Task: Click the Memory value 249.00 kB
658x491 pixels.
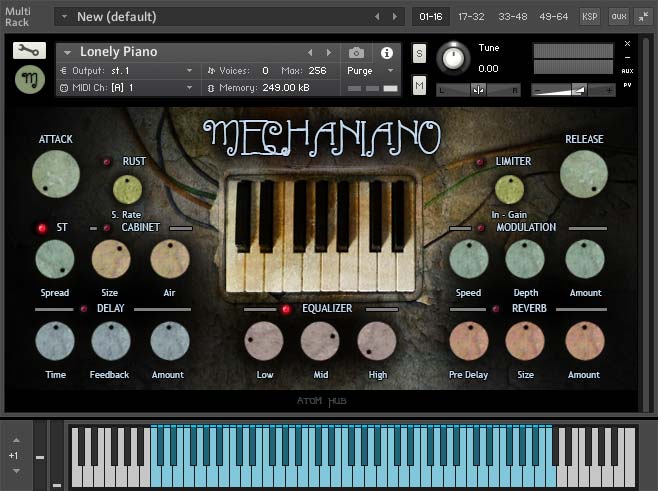Action: [286, 88]
